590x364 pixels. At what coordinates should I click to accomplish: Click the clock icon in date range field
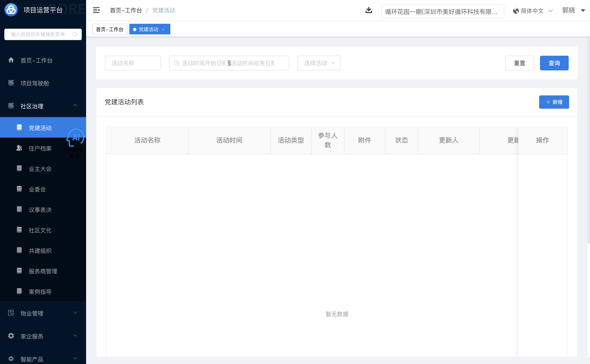click(177, 63)
